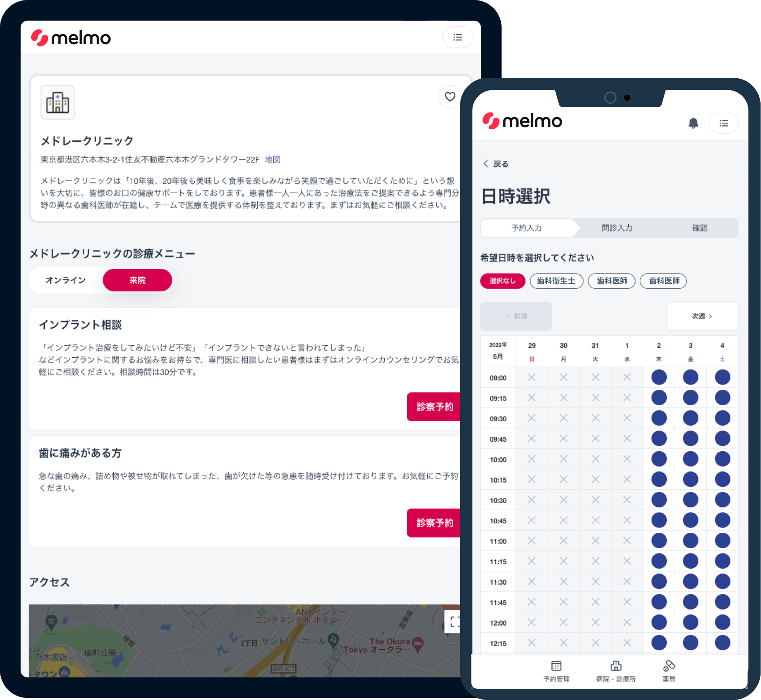
Task: Select the 病院・診療所 hospital icon in bottom nav
Action: [616, 666]
